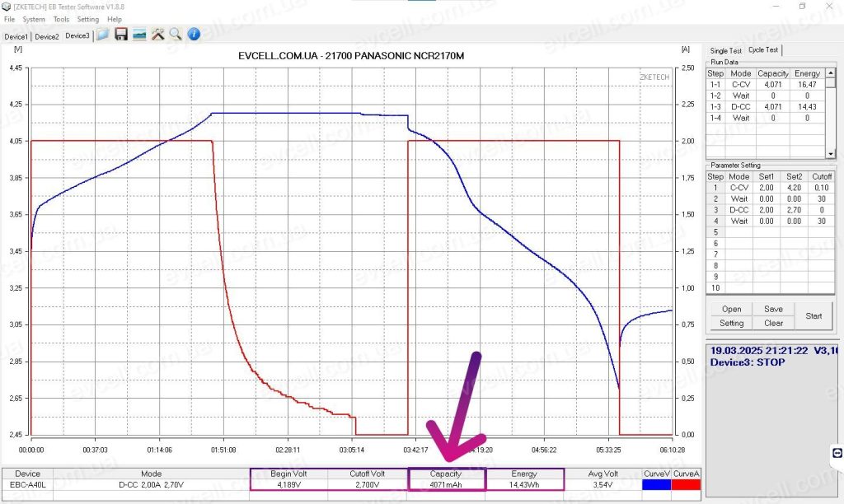This screenshot has width=844, height=504.
Task: Activate the magnifier zoom toolbar icon
Action: coord(175,34)
